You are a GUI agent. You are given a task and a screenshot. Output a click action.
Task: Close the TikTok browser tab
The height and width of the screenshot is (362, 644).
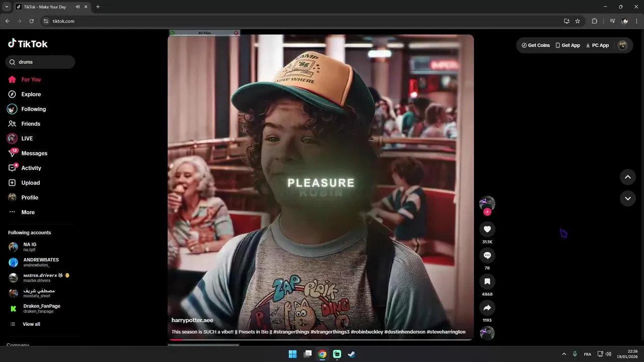(x=86, y=7)
